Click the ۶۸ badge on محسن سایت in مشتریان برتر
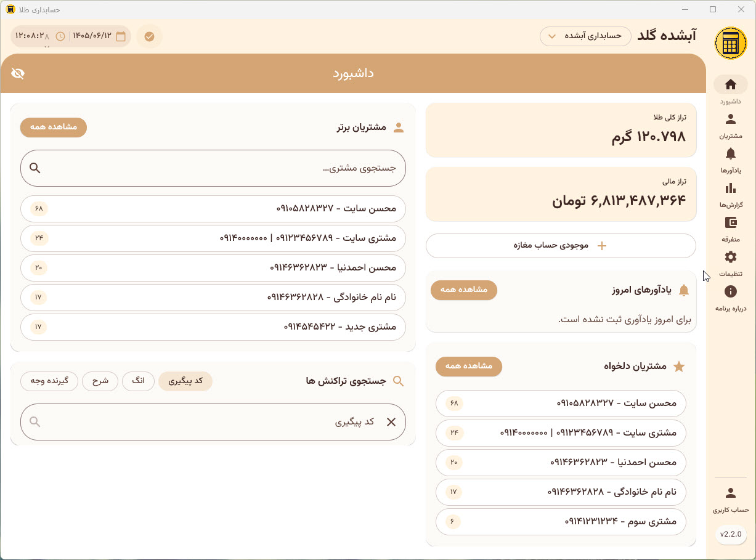Image resolution: width=756 pixels, height=560 pixels. (39, 209)
